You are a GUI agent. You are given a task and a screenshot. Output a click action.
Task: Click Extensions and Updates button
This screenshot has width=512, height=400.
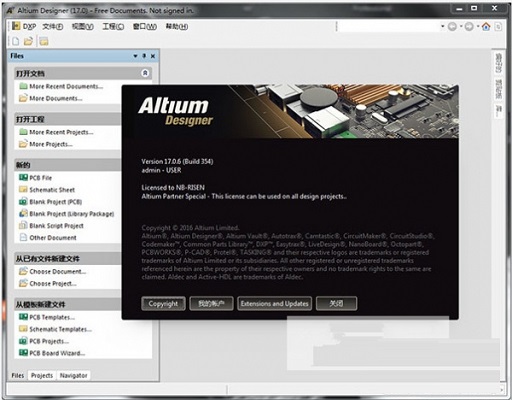click(x=274, y=303)
